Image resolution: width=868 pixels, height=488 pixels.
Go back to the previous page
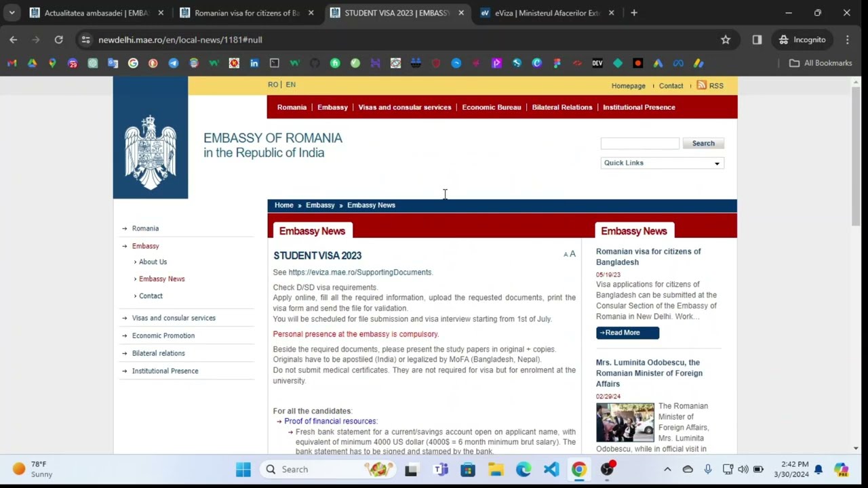(14, 39)
